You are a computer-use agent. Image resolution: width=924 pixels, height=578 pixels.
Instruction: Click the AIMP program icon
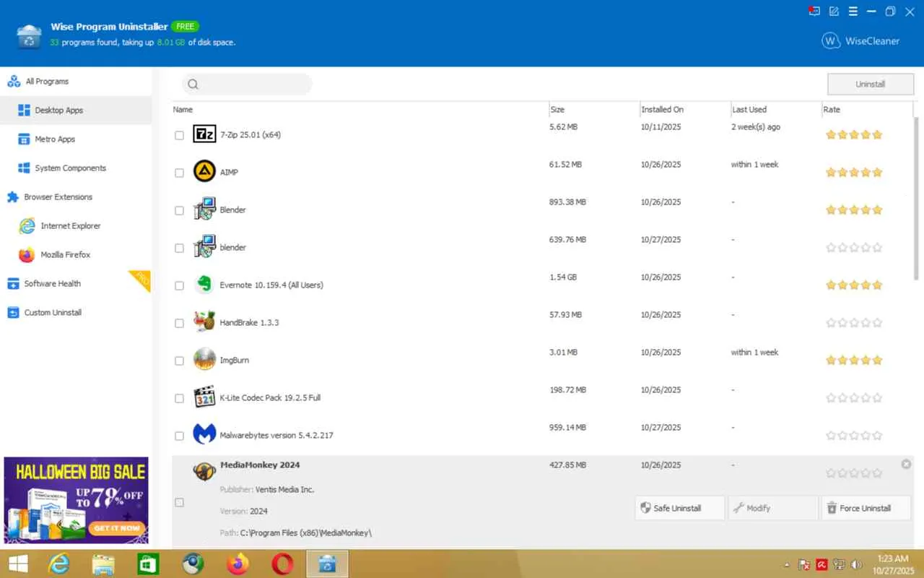pos(204,172)
